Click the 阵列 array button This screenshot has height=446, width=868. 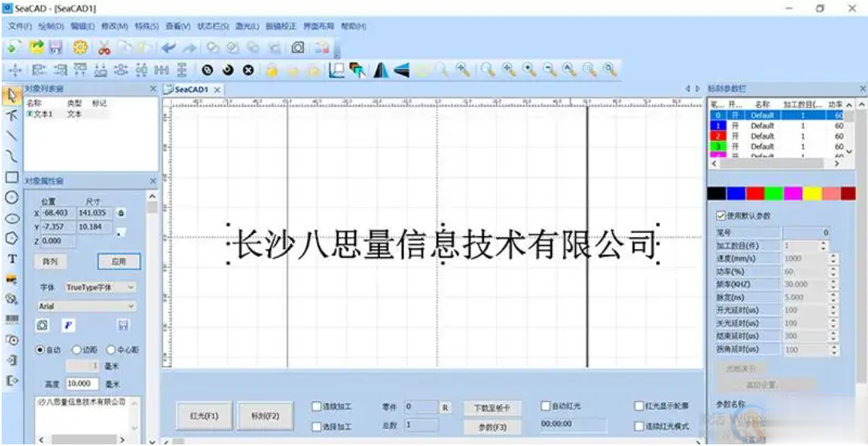pyautogui.click(x=50, y=262)
